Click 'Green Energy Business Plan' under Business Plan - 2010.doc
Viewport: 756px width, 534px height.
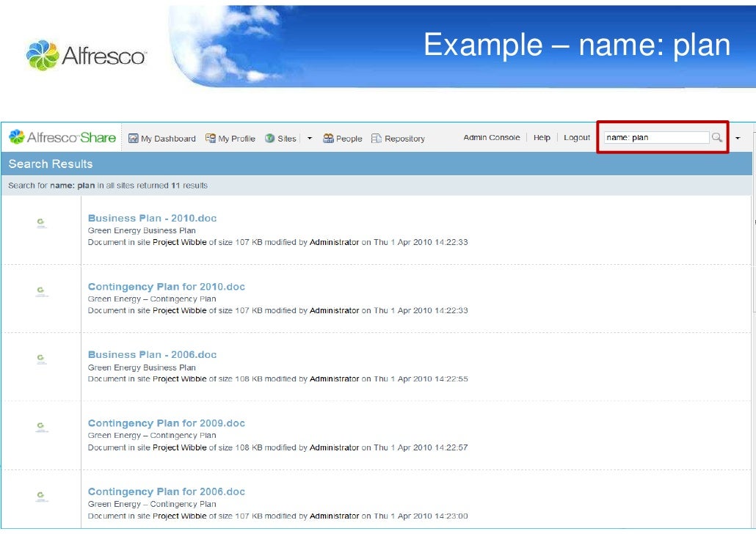[x=142, y=230]
